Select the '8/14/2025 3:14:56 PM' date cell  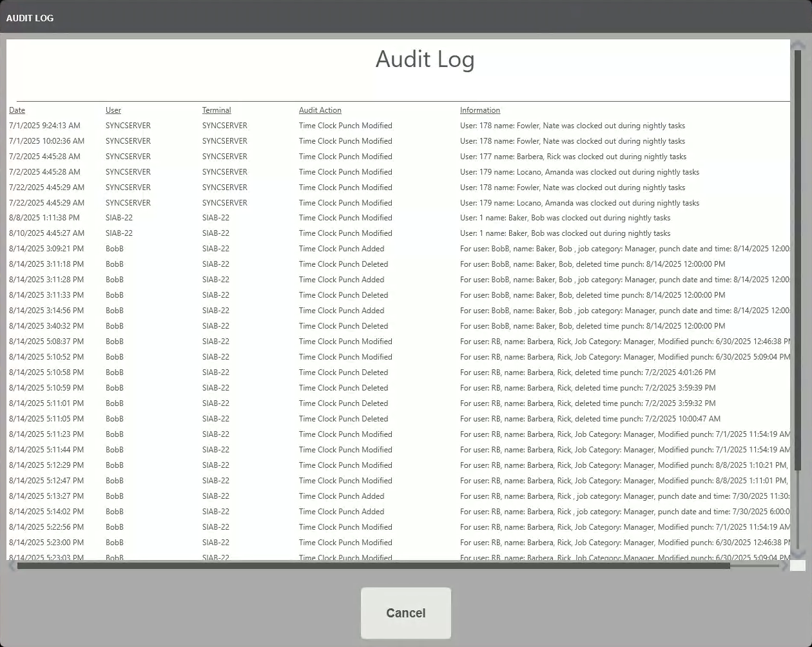[x=46, y=311]
